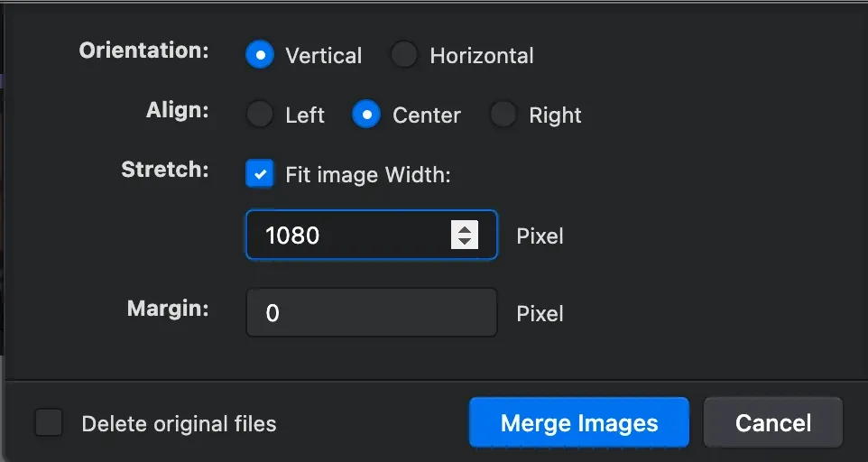Click the Margin input field showing 0

click(372, 312)
